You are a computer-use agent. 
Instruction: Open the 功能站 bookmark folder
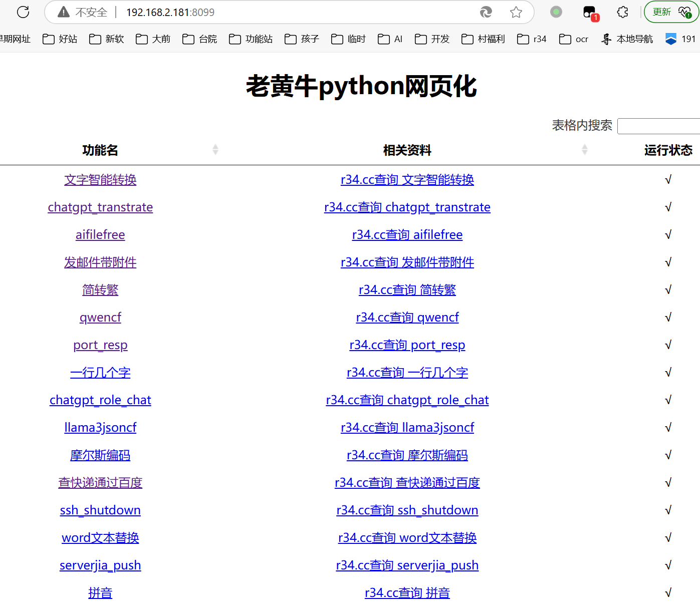click(x=251, y=39)
